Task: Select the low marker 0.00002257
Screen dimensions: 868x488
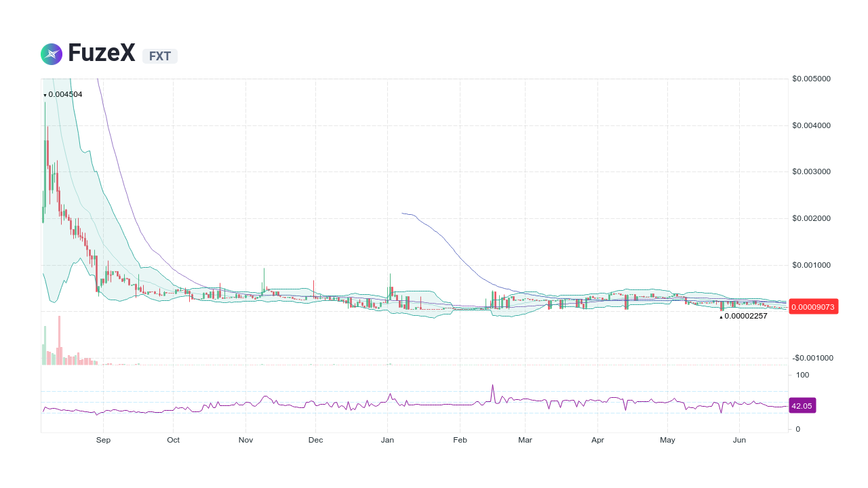Action: coord(745,316)
